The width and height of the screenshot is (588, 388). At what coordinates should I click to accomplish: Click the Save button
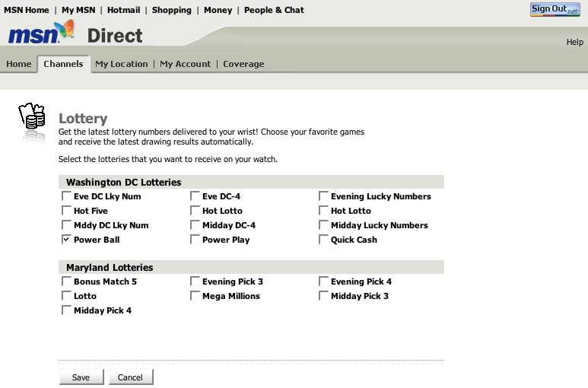point(81,377)
